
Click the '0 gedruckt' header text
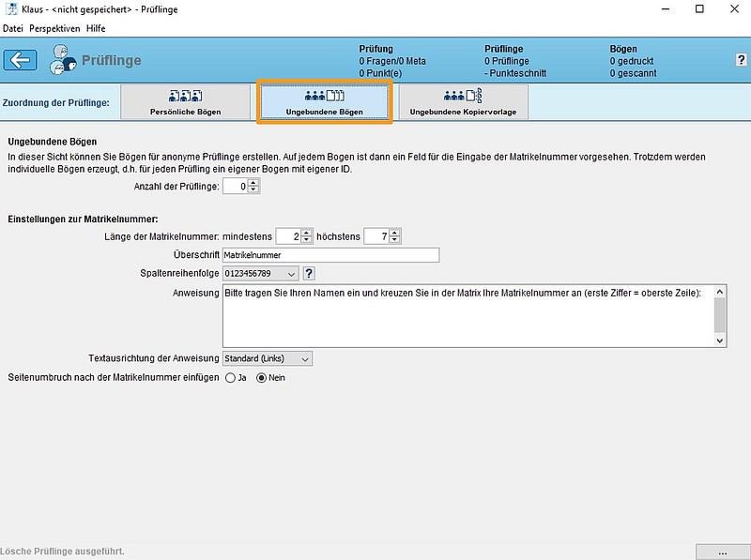pyautogui.click(x=631, y=61)
